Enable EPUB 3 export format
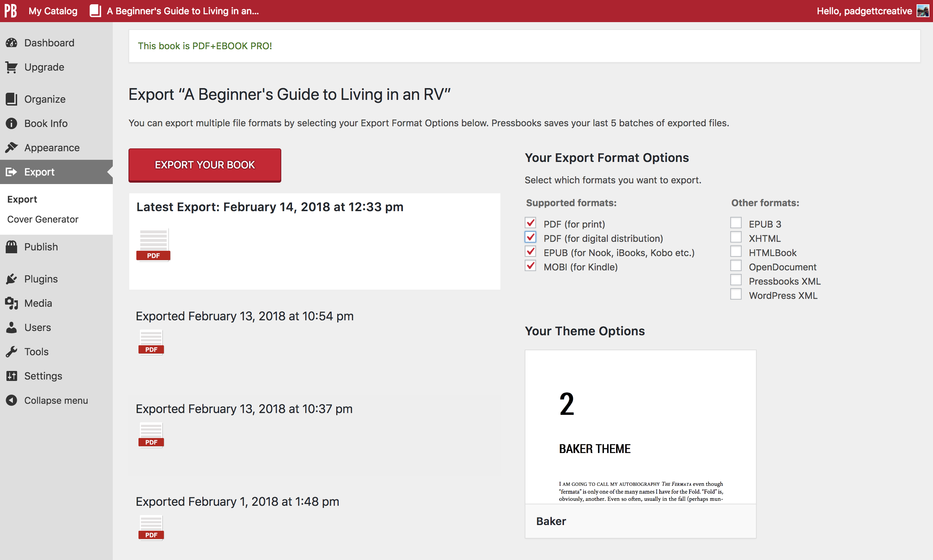 [736, 223]
